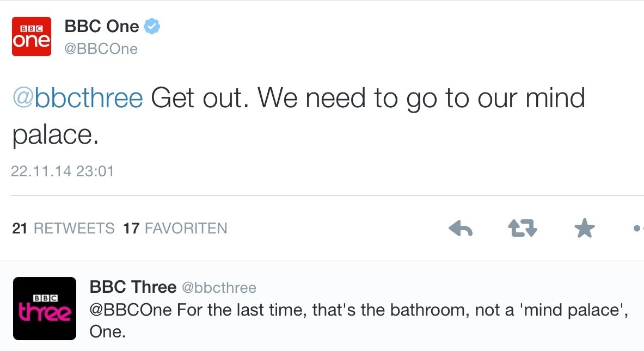View the 17 Favoriten list

tap(175, 228)
